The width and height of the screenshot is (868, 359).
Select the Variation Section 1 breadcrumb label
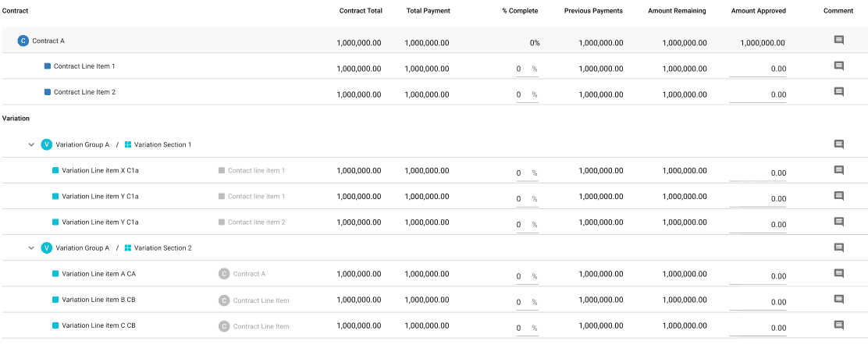point(162,144)
